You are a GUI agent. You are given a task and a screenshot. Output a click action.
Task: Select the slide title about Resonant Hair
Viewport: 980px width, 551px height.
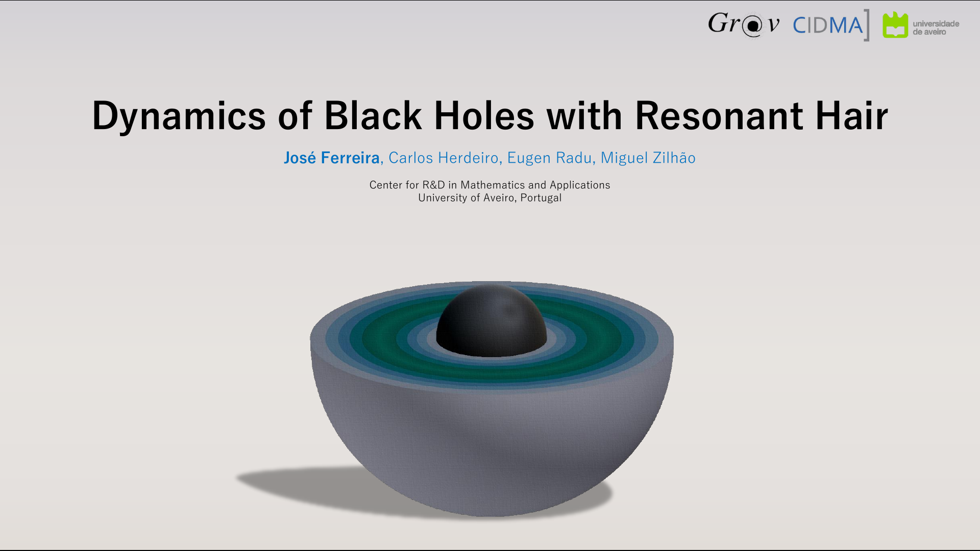click(x=490, y=116)
